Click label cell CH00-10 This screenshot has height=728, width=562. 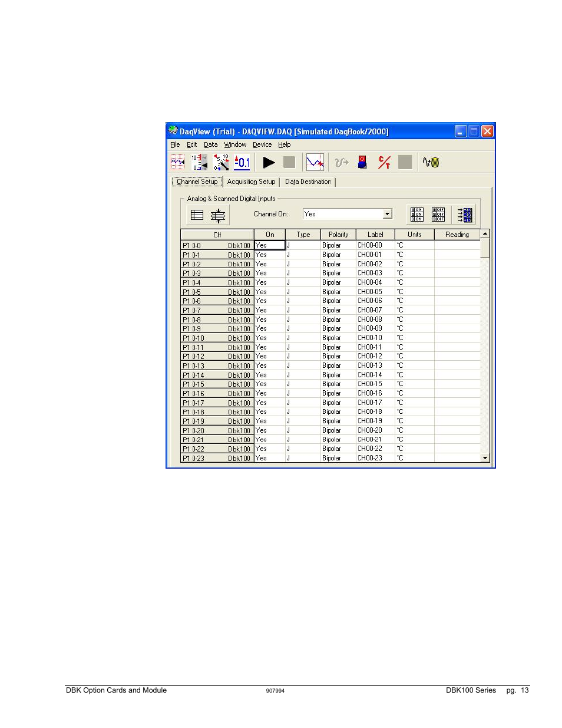pos(375,338)
